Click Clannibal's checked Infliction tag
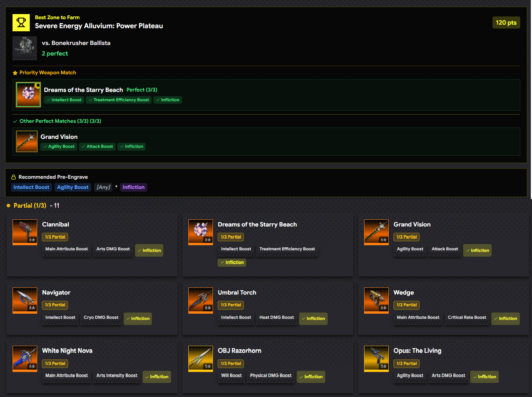532x397 pixels. (149, 250)
